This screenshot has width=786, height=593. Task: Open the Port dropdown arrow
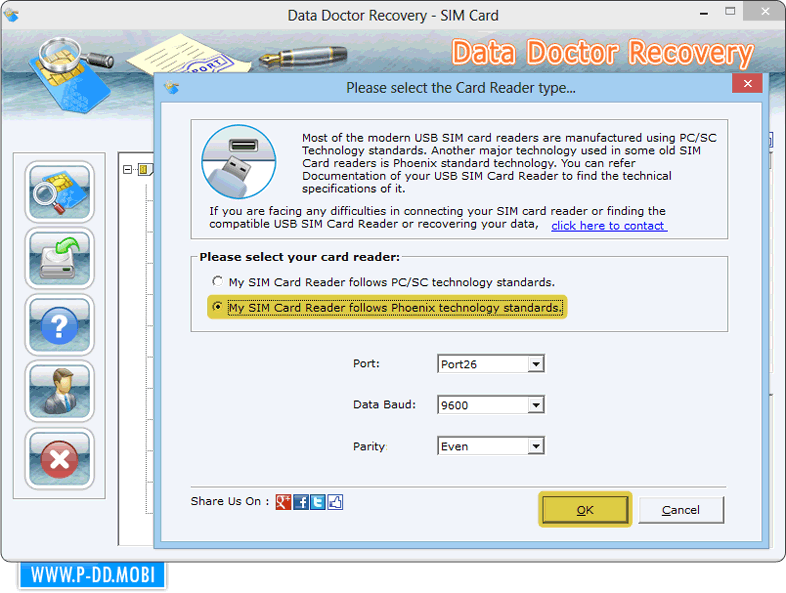pyautogui.click(x=536, y=364)
